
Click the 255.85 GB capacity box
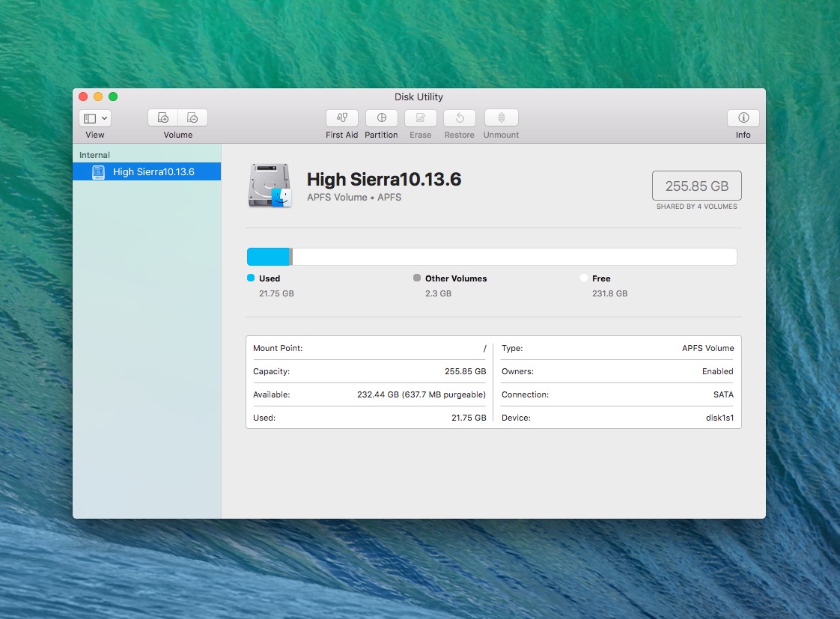click(696, 186)
